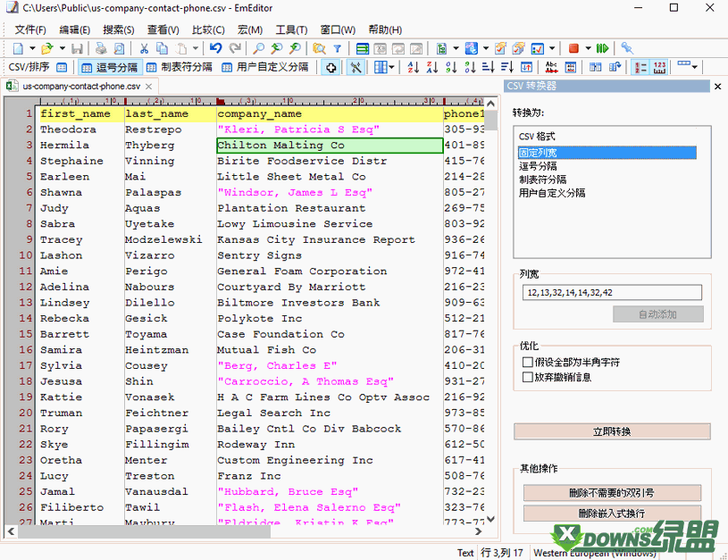Click the blue pushpin icon

[x=627, y=48]
